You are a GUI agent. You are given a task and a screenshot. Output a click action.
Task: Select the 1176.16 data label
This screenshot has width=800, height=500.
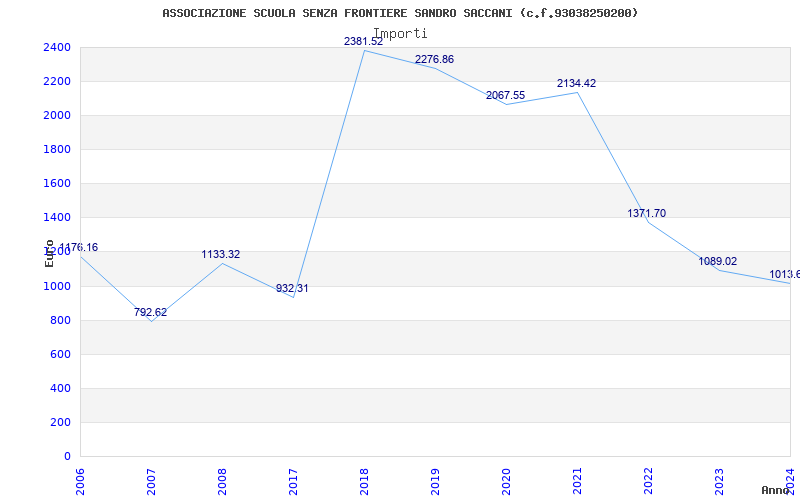click(79, 248)
